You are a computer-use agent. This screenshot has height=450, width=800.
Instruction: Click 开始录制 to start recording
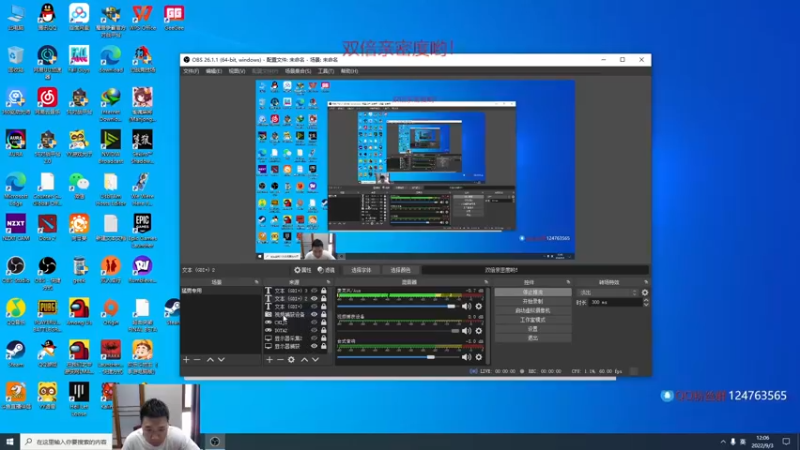(533, 302)
